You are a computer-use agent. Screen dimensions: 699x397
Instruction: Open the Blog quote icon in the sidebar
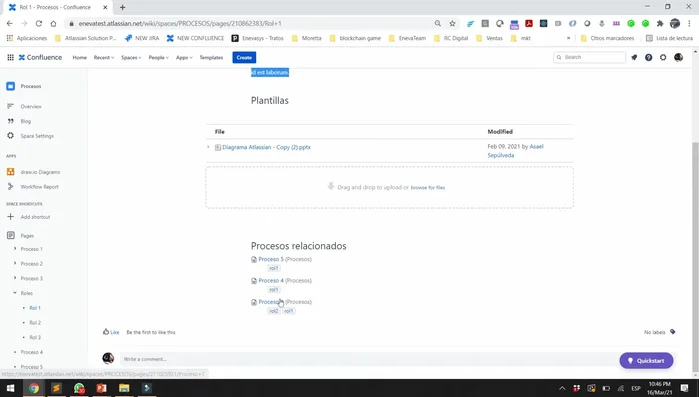(x=11, y=121)
